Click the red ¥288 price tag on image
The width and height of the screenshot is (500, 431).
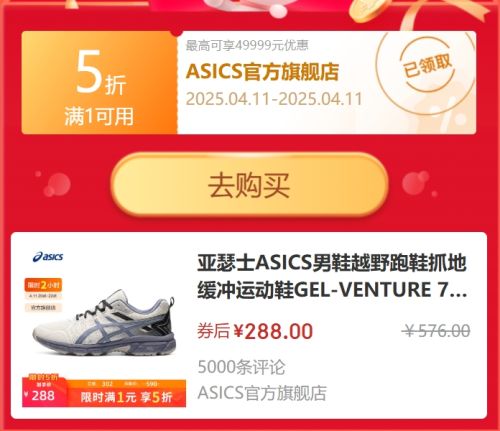tap(44, 393)
